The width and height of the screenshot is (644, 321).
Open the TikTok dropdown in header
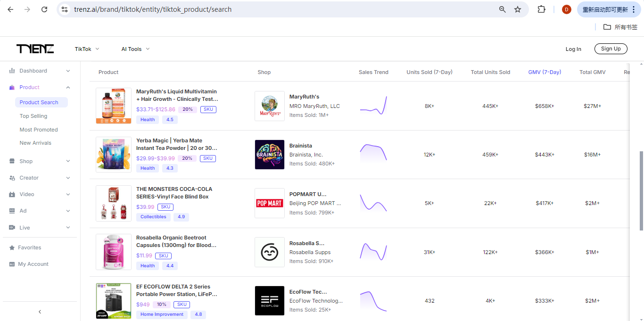pyautogui.click(x=87, y=49)
